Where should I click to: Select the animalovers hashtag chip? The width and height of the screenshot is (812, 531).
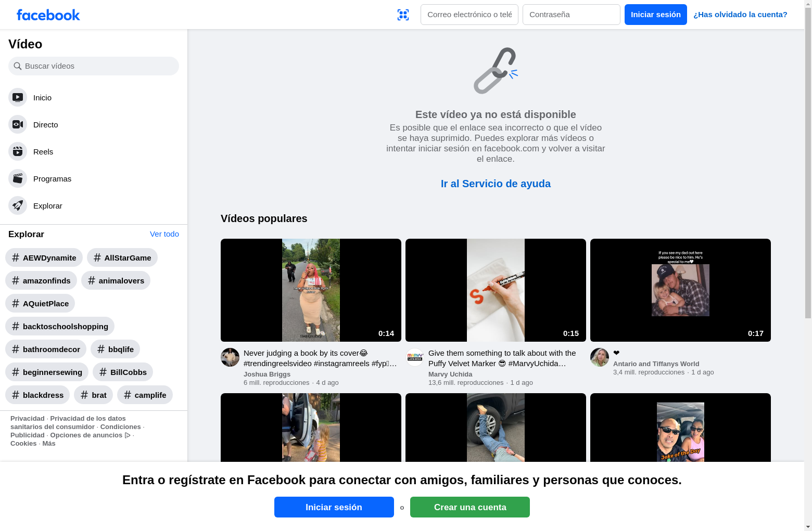[x=116, y=280]
